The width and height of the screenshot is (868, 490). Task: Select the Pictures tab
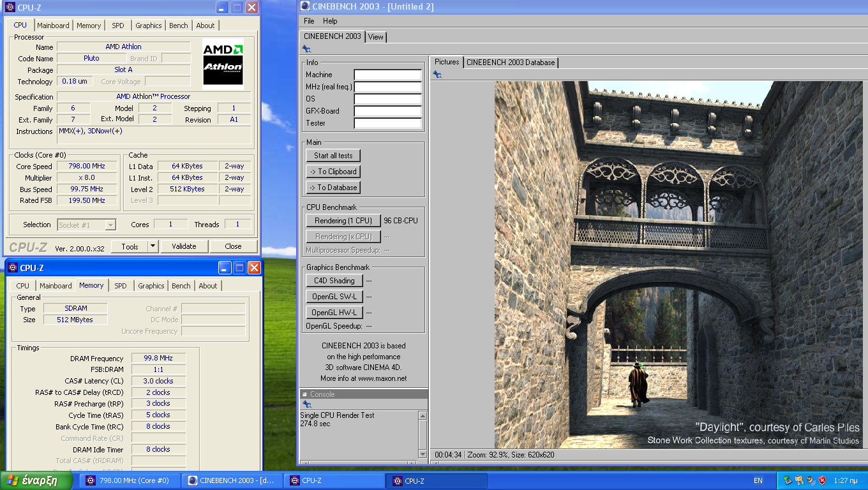click(x=447, y=62)
